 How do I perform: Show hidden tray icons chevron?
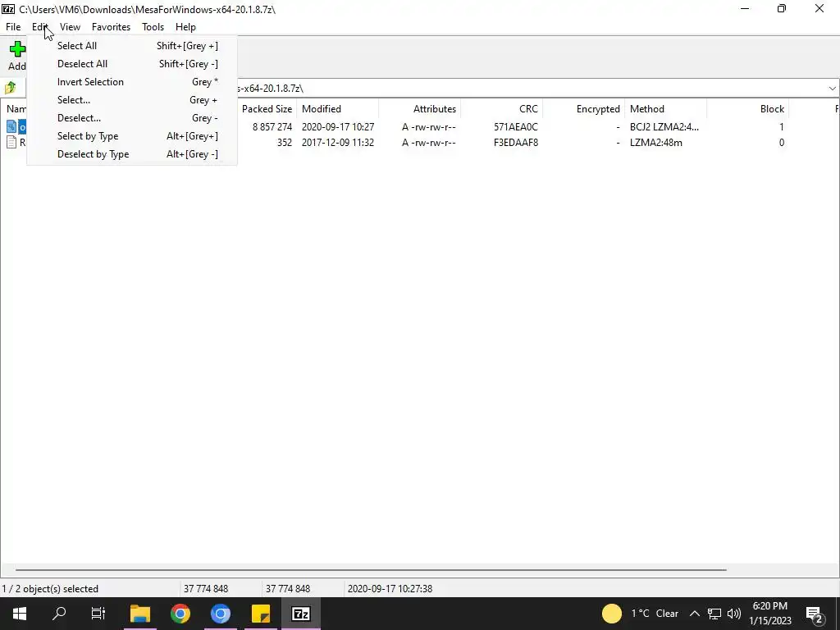click(x=694, y=614)
